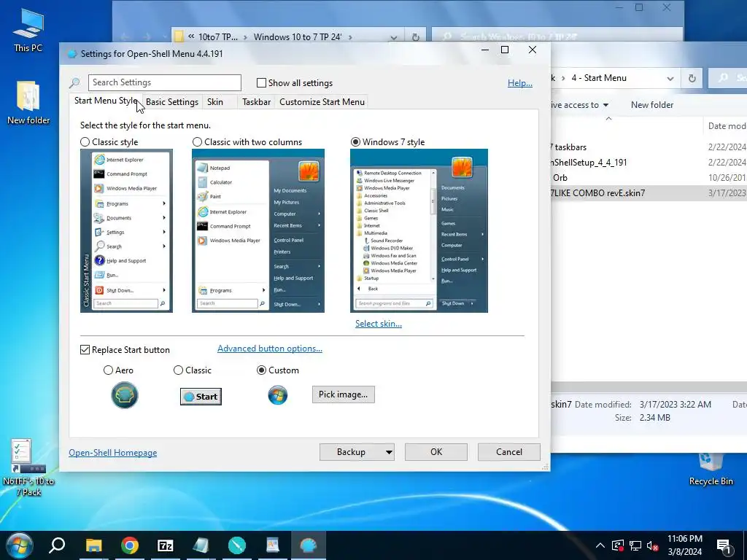
Task: Open the Skin tab
Action: pyautogui.click(x=215, y=102)
